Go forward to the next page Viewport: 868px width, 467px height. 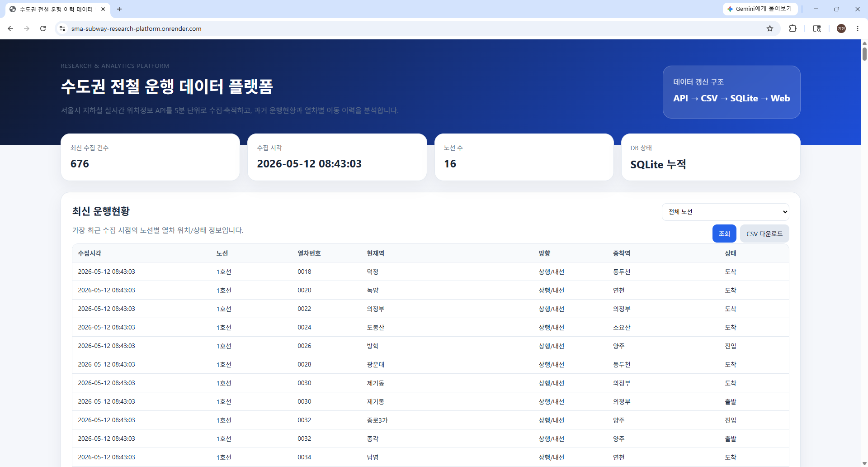click(27, 29)
